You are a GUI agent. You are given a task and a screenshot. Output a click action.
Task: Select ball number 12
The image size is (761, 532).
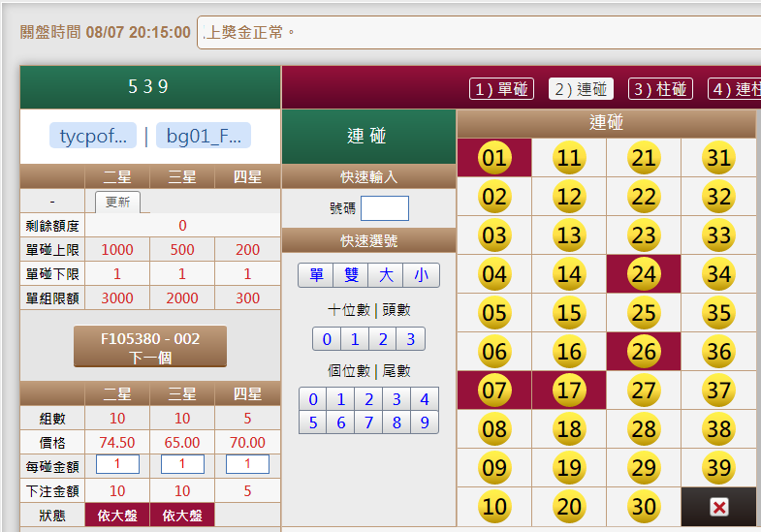pyautogui.click(x=569, y=197)
